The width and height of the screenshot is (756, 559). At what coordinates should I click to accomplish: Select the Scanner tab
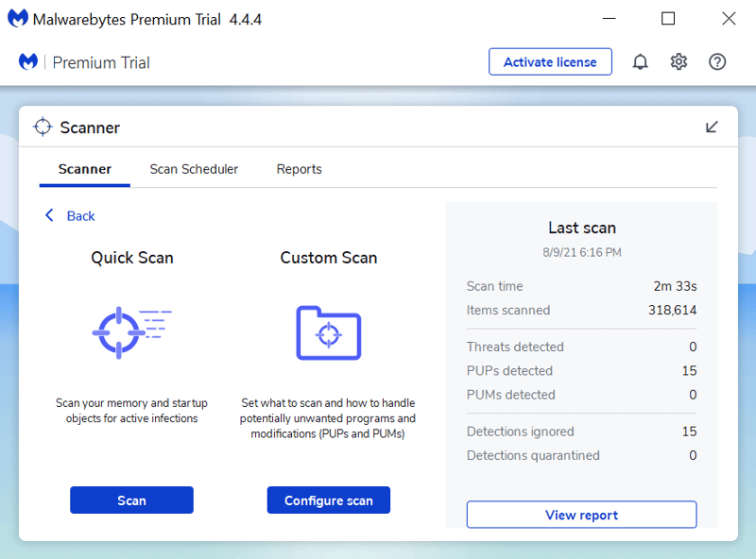[x=85, y=169]
